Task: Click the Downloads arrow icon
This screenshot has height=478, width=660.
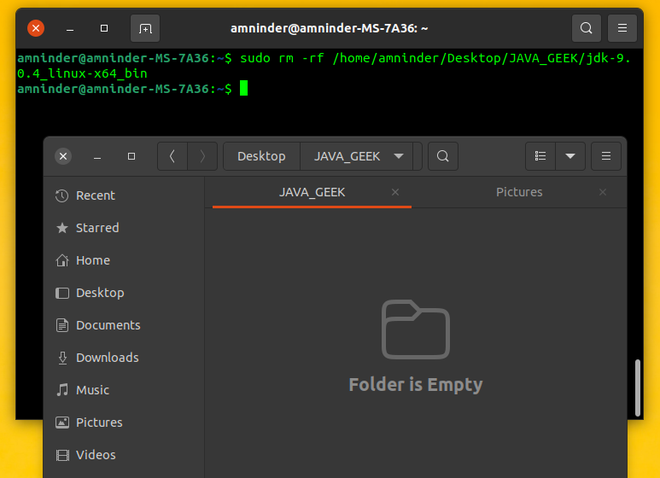Action: pyautogui.click(x=62, y=358)
